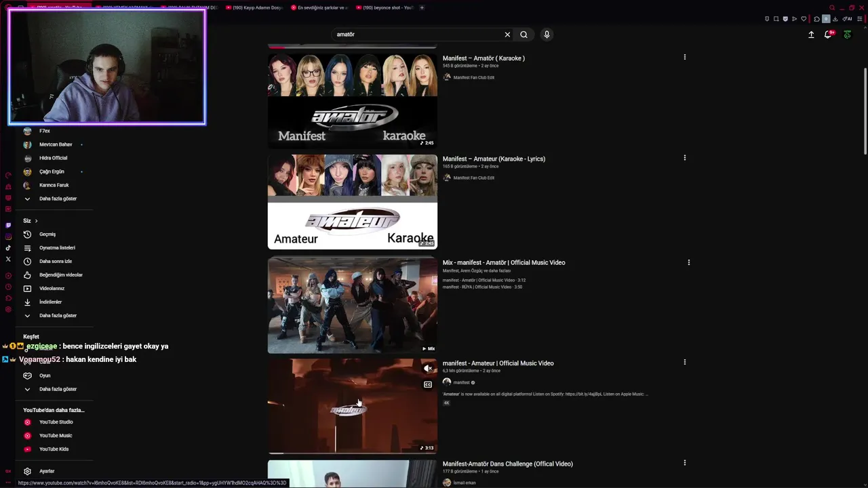Open the title Manifest – Amateur (Karaoke - Lyrics)

(x=494, y=159)
